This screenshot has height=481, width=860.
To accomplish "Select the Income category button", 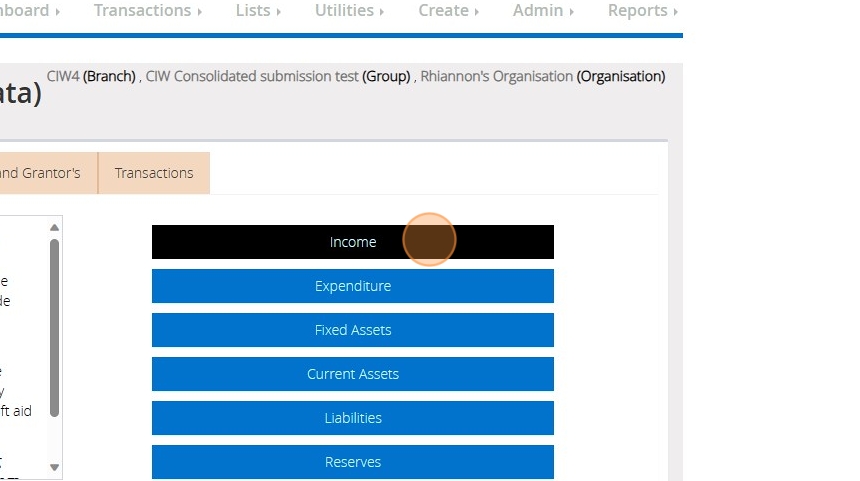I will pos(353,242).
